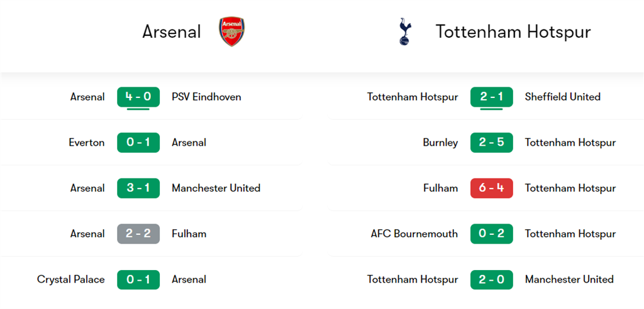
Task: Click the grey 2 - 2 draw score badge
Action: pos(138,234)
